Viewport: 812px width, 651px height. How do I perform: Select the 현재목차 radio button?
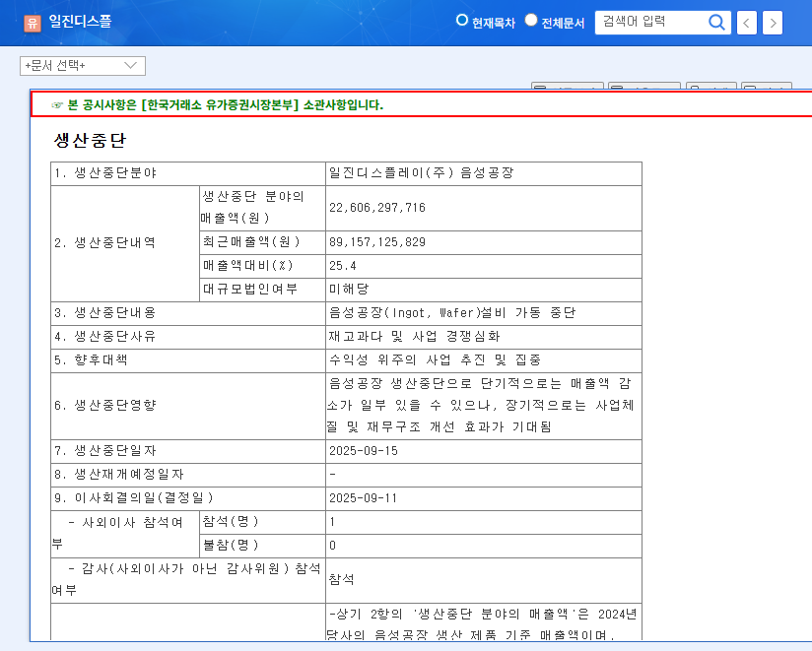tap(461, 20)
